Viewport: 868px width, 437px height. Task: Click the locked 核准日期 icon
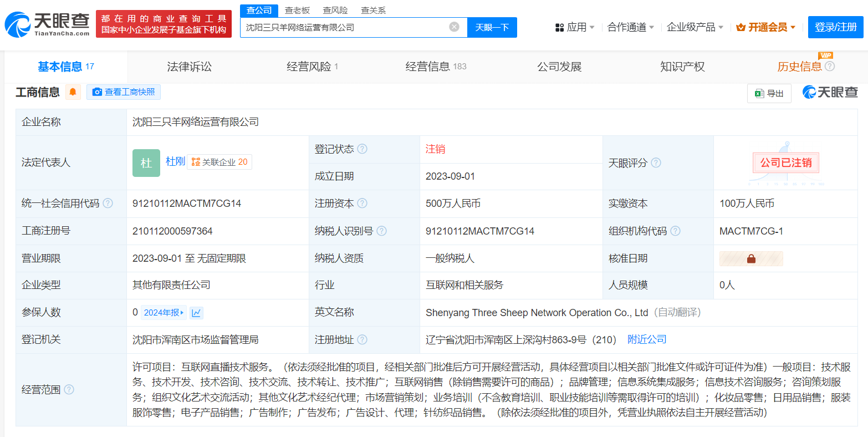[x=751, y=258]
